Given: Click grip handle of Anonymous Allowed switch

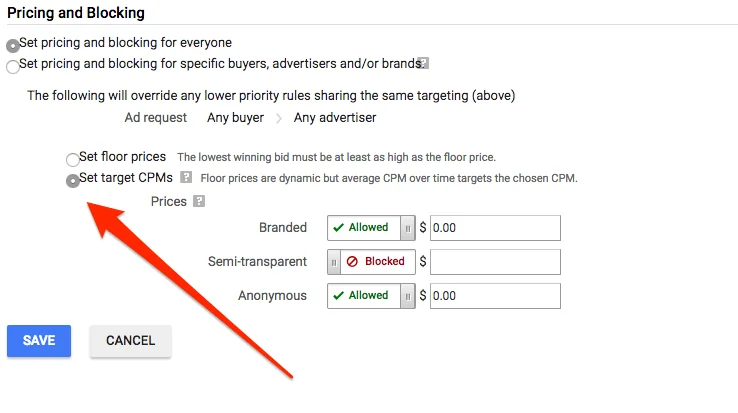Looking at the screenshot, I should tap(407, 296).
